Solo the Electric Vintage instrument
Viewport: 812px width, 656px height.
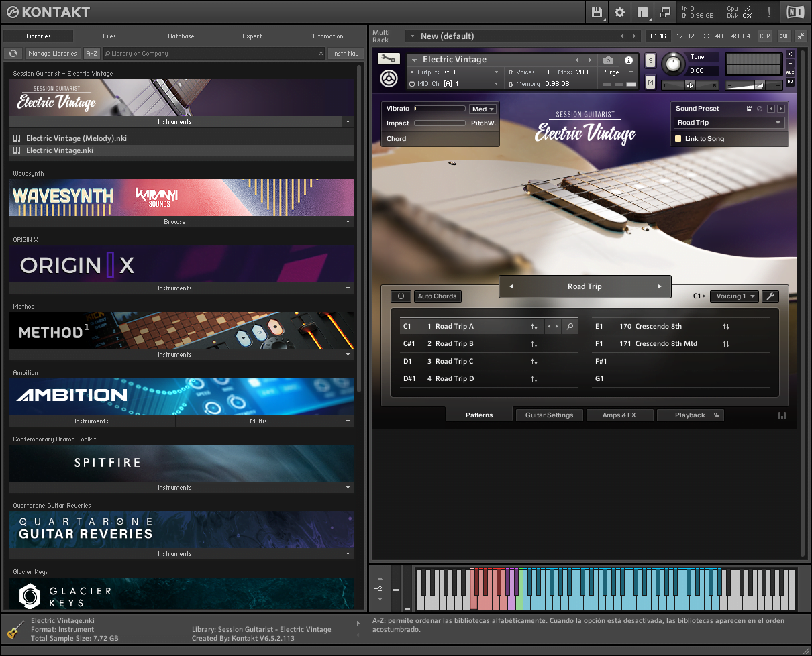[650, 60]
